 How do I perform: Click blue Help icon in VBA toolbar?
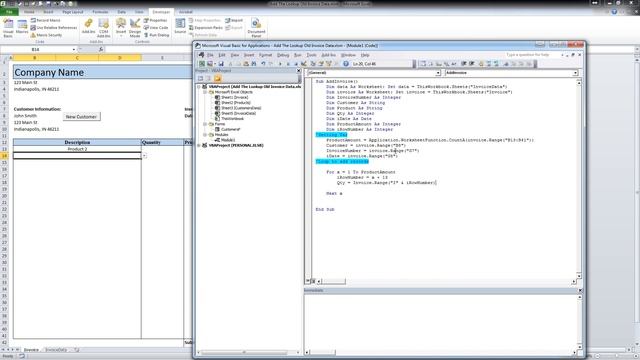click(346, 64)
